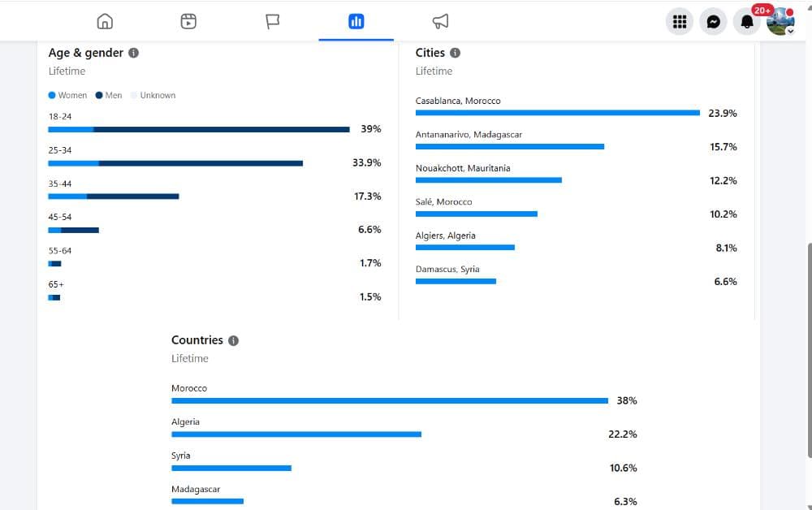
Task: Click info icon beside Age & gender
Action: tap(134, 53)
